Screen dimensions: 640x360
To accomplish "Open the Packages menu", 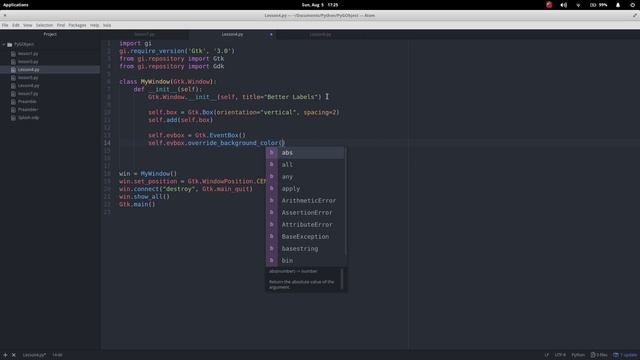I will pos(77,25).
